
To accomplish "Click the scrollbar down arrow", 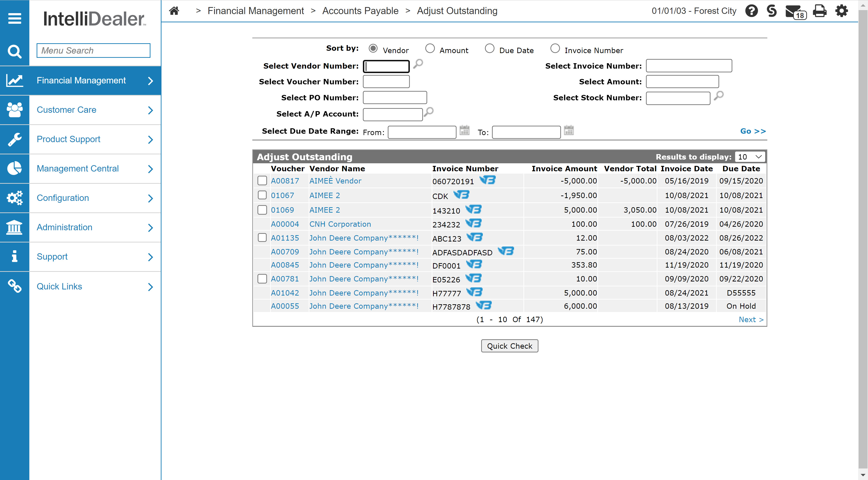I will click(863, 475).
